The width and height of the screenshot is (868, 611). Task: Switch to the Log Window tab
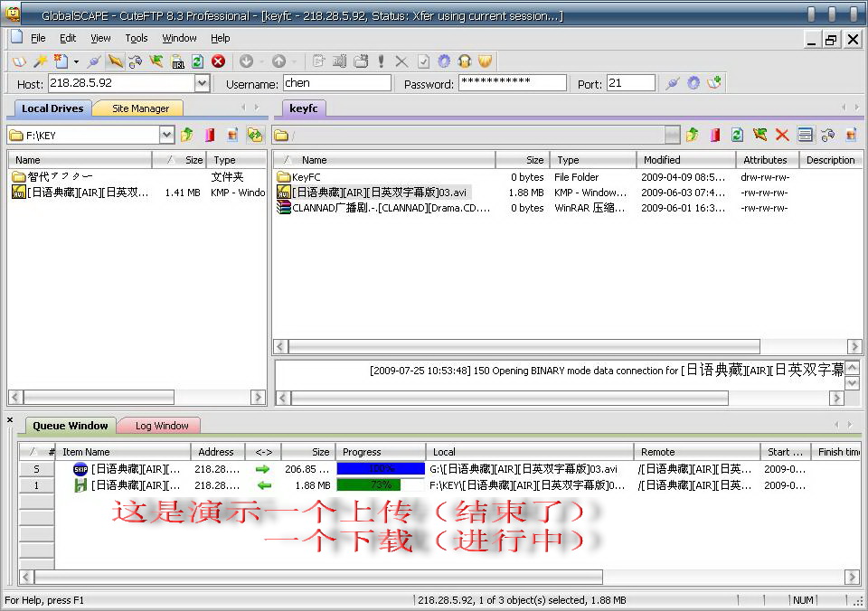(162, 426)
